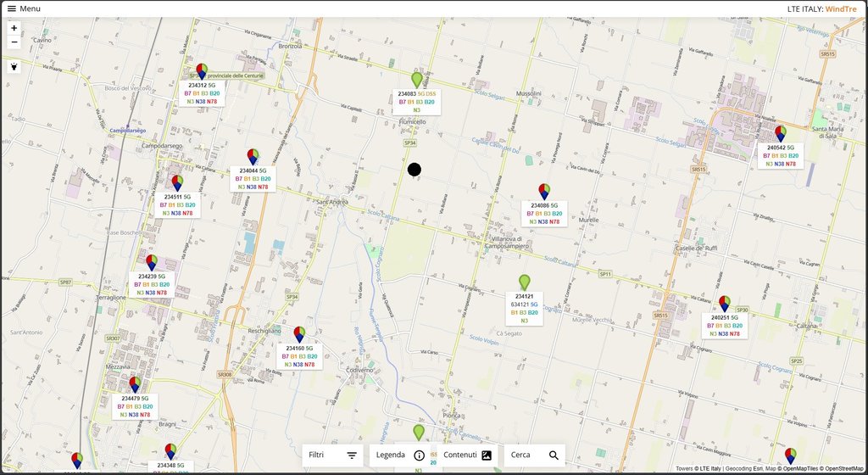
Task: Select tower marker 234086
Action: [544, 192]
